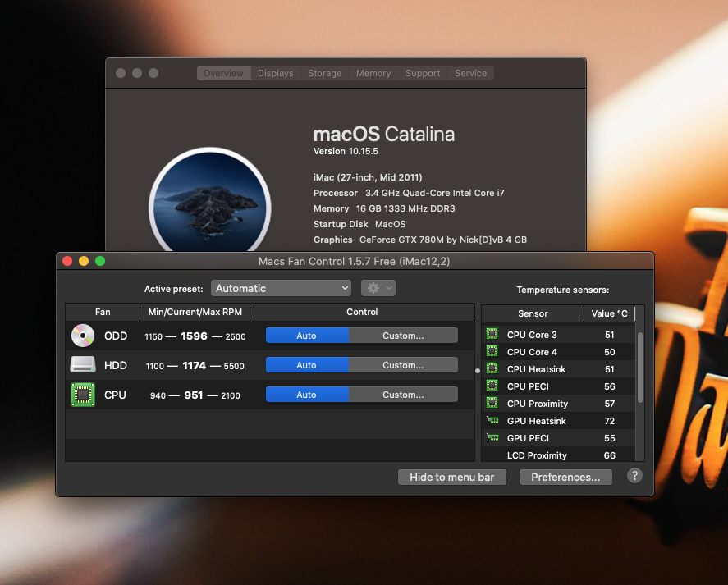728x585 pixels.
Task: Select the GPU Heatsink sensor row
Action: [x=559, y=420]
